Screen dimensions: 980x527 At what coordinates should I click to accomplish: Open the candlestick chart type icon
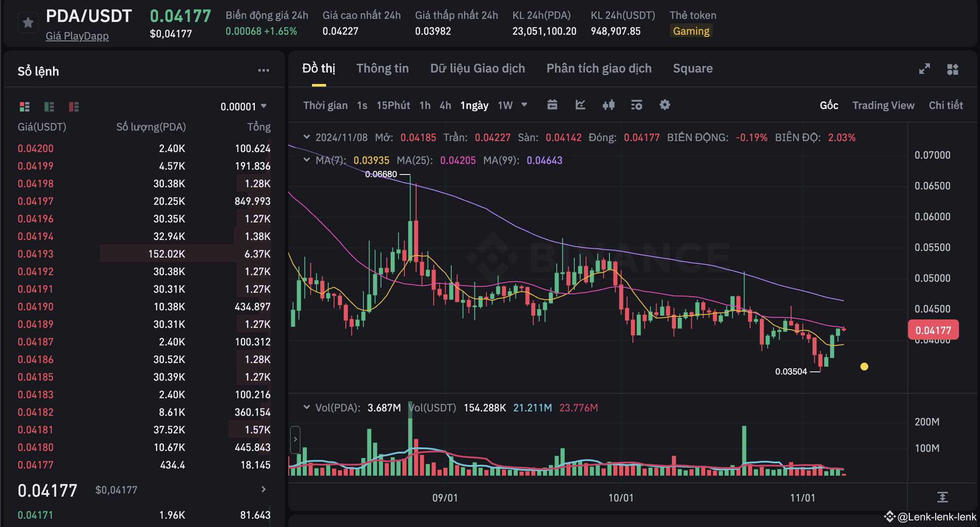pos(609,105)
